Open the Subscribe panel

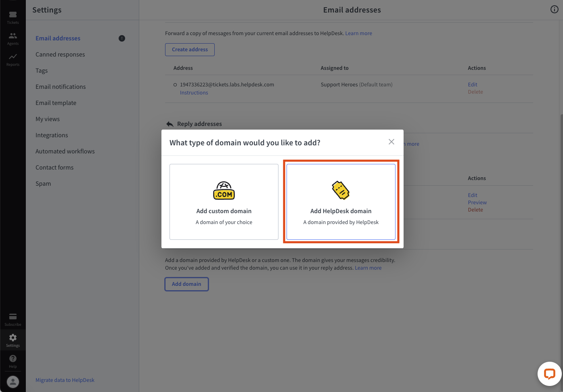(x=13, y=319)
